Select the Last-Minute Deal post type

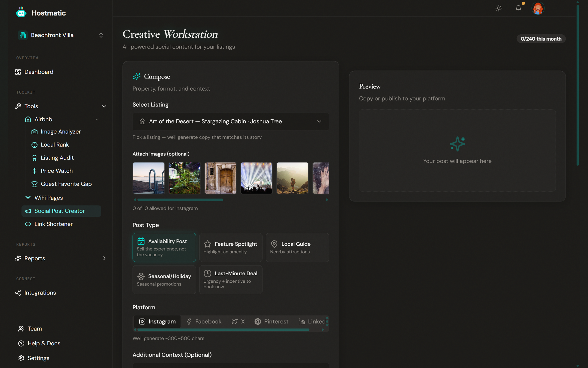(231, 280)
